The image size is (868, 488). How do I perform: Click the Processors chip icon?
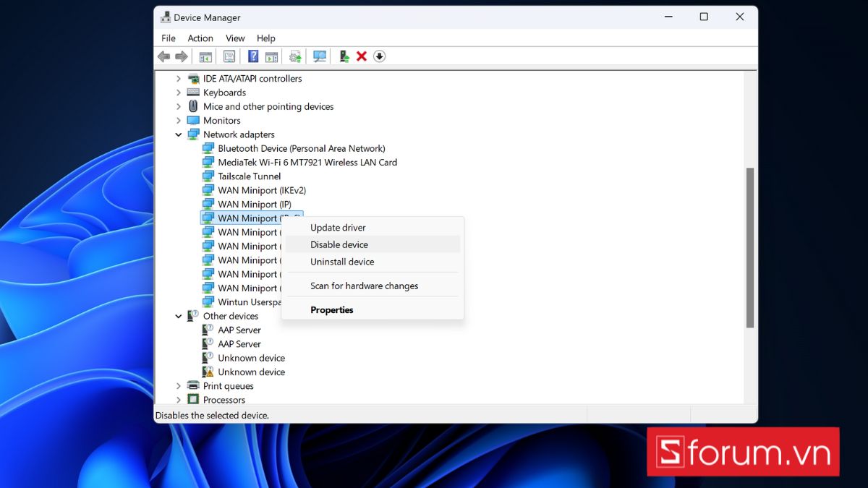tap(193, 399)
